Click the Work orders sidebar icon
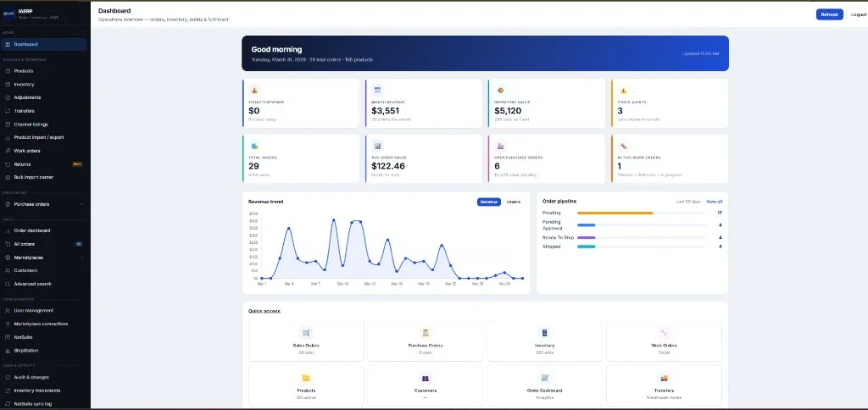Screen dimensions: 868x410 tap(8, 151)
